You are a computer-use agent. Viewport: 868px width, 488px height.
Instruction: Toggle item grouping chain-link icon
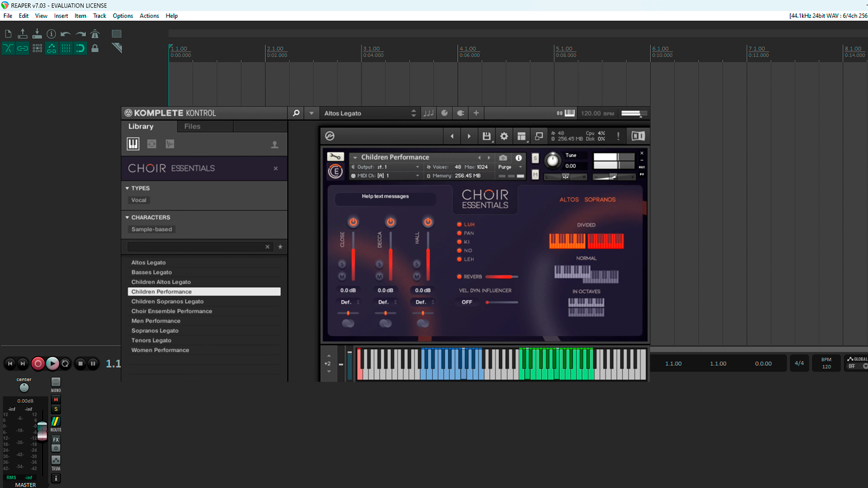pos(23,48)
